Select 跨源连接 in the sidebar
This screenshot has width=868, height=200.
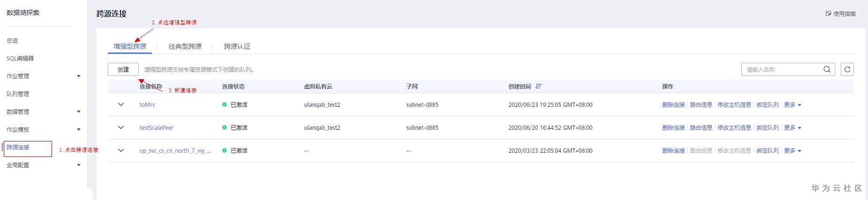[18, 147]
